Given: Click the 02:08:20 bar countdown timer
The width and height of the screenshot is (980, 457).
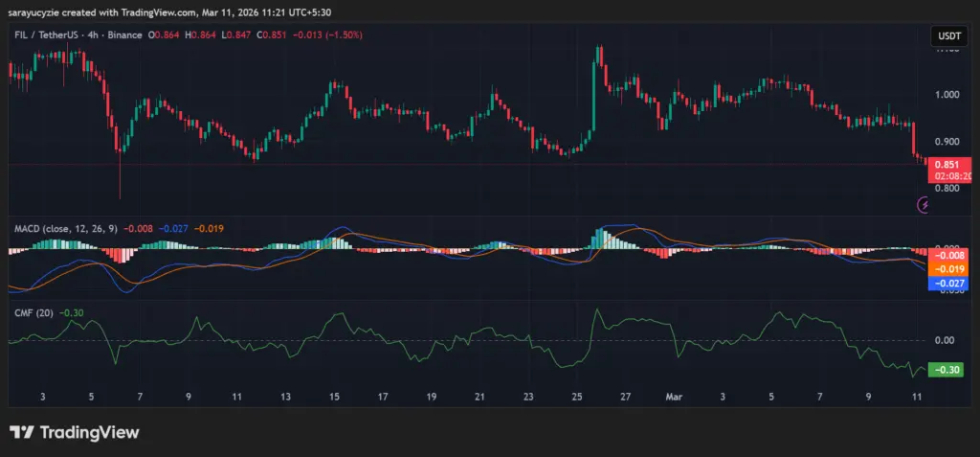Looking at the screenshot, I should 950,176.
